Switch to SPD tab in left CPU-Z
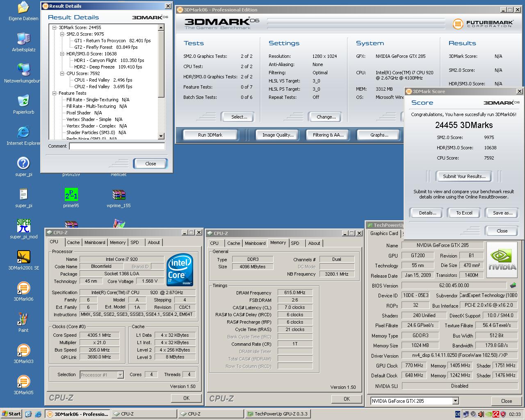 [135, 242]
